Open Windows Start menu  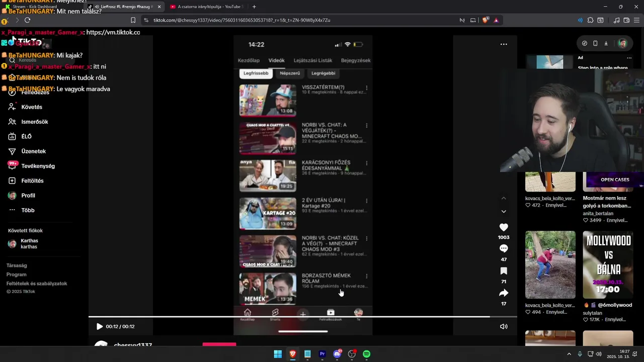pyautogui.click(x=278, y=354)
